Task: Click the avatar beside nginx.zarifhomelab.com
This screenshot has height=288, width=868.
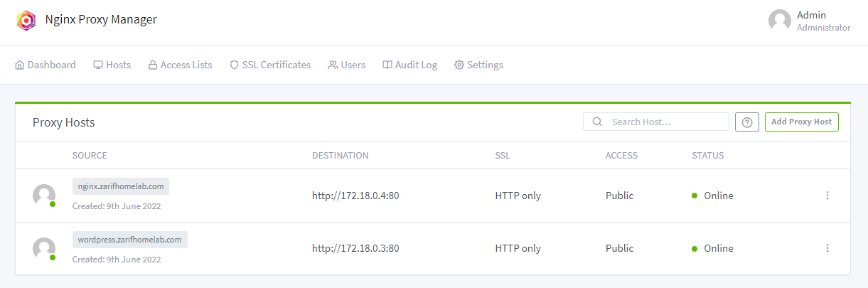Action: tap(44, 196)
